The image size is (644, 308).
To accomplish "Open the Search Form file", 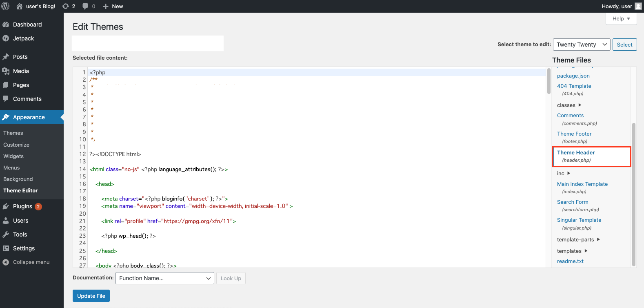I will tap(573, 202).
